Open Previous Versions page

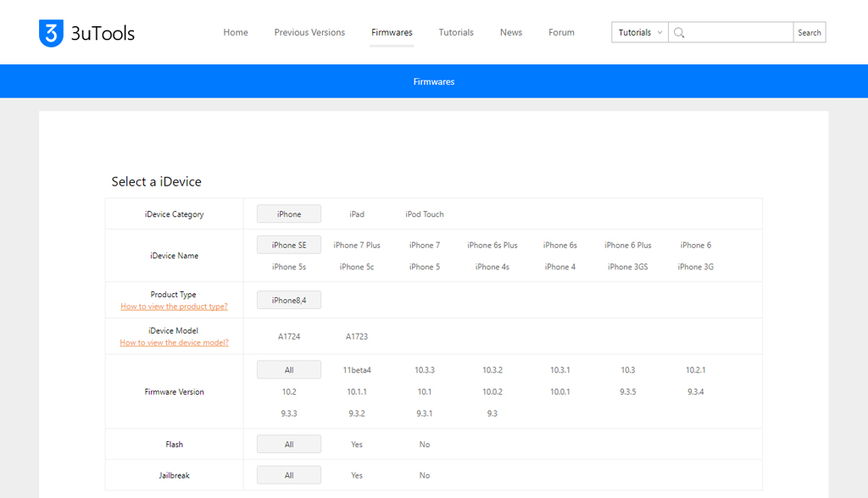tap(309, 33)
